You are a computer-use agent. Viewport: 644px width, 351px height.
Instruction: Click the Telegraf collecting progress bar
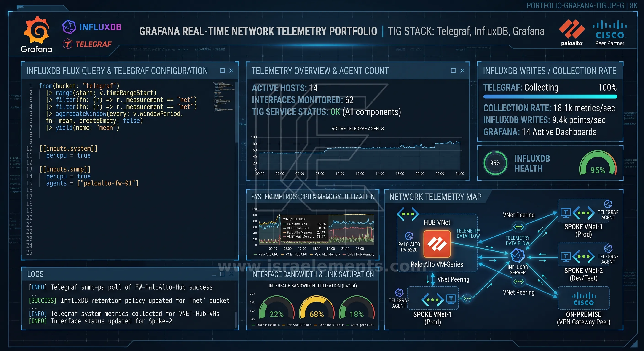[x=550, y=97]
